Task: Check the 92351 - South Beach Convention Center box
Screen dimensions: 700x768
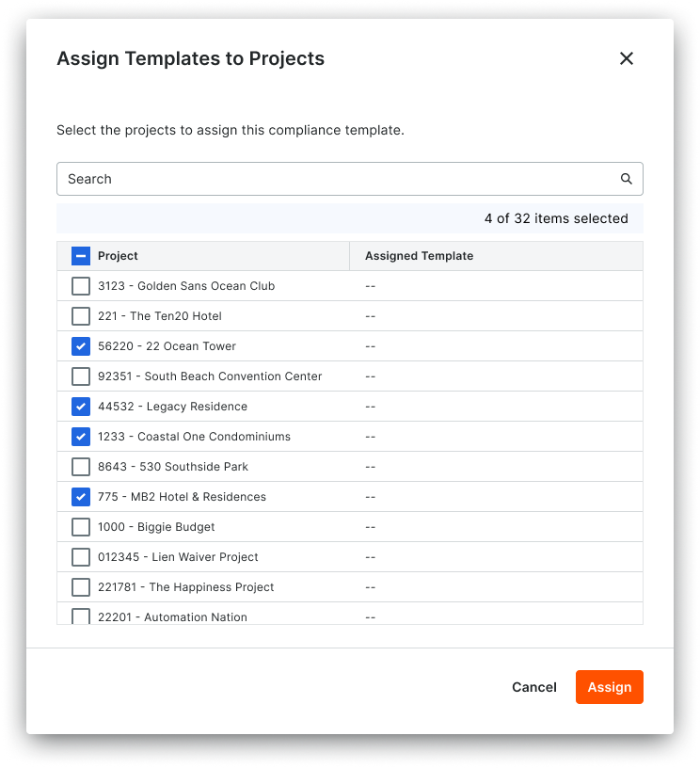Action: click(81, 376)
